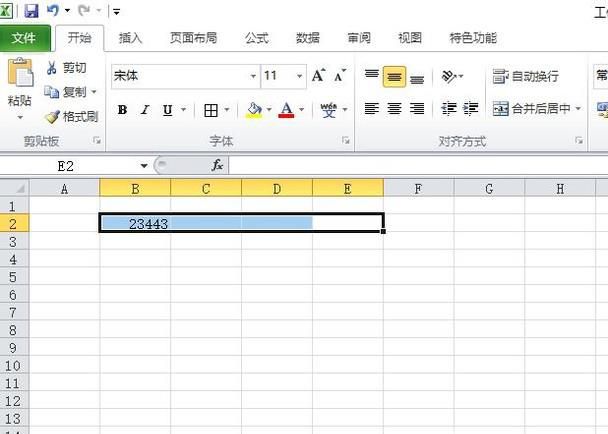This screenshot has height=434, width=608.
Task: Click the formula bar input area
Action: click(x=418, y=166)
